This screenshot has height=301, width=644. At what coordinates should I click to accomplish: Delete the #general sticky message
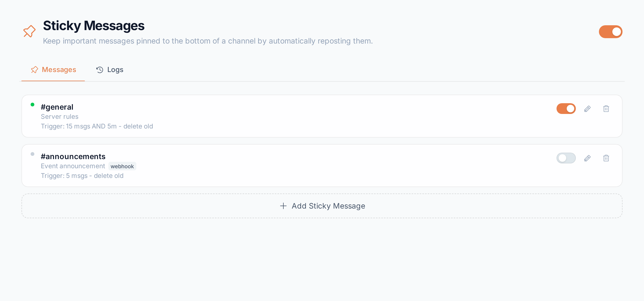pyautogui.click(x=606, y=109)
